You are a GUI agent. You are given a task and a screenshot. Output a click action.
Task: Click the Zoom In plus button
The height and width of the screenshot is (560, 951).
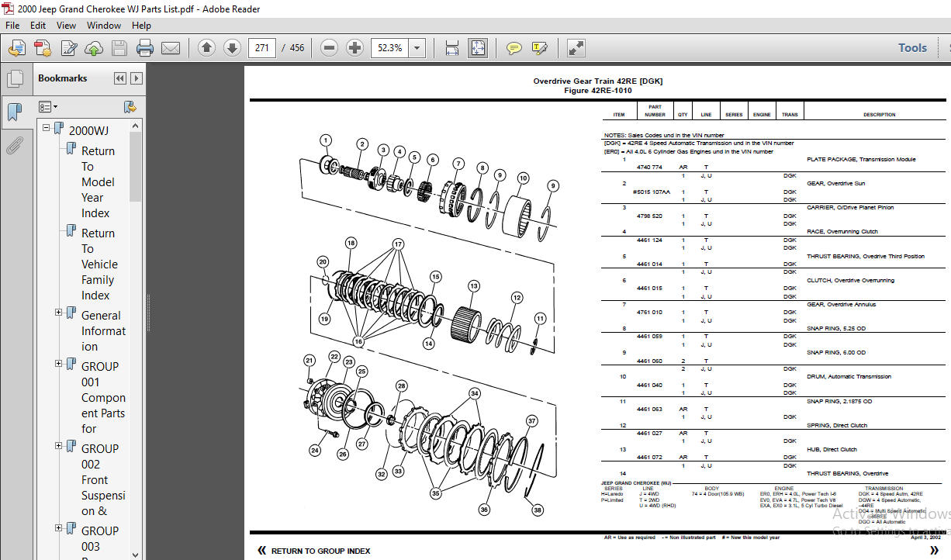[354, 48]
